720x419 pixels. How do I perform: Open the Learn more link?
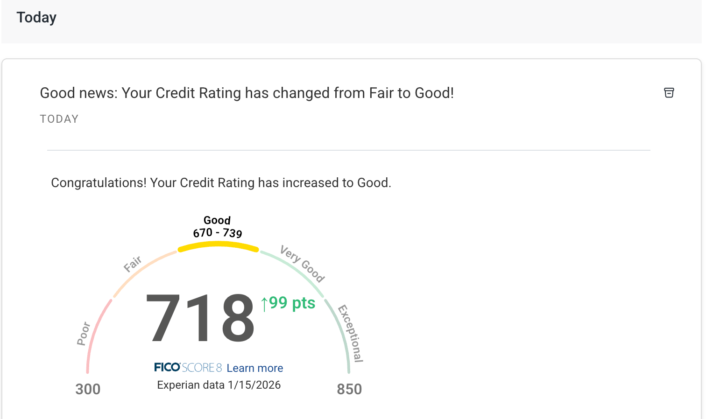click(254, 368)
